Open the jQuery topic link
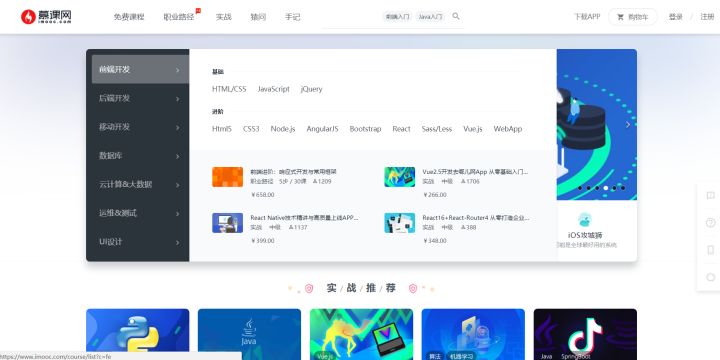 pyautogui.click(x=311, y=89)
